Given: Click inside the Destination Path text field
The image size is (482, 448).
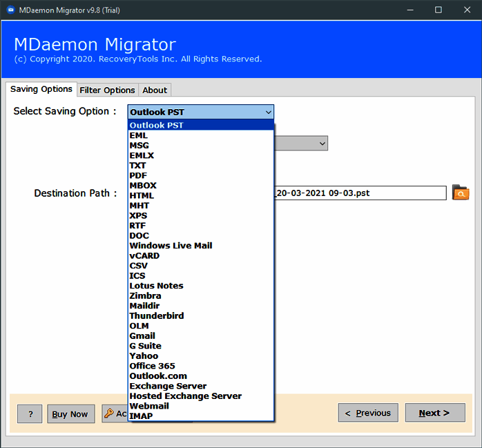Looking at the screenshot, I should [x=359, y=193].
